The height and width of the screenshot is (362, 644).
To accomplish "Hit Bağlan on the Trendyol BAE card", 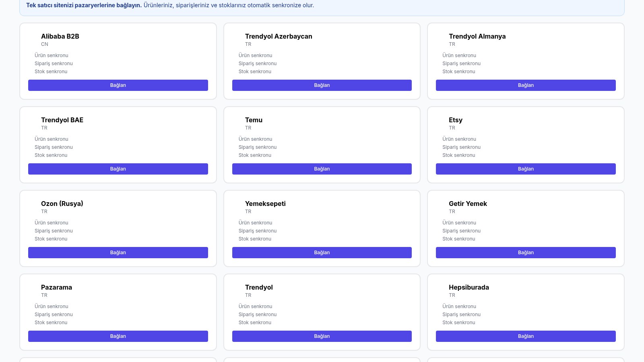I will click(118, 169).
